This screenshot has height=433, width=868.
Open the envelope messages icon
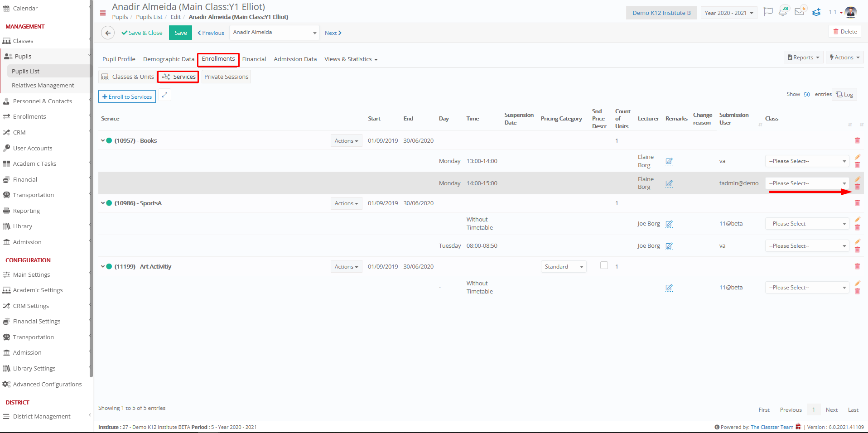point(800,12)
